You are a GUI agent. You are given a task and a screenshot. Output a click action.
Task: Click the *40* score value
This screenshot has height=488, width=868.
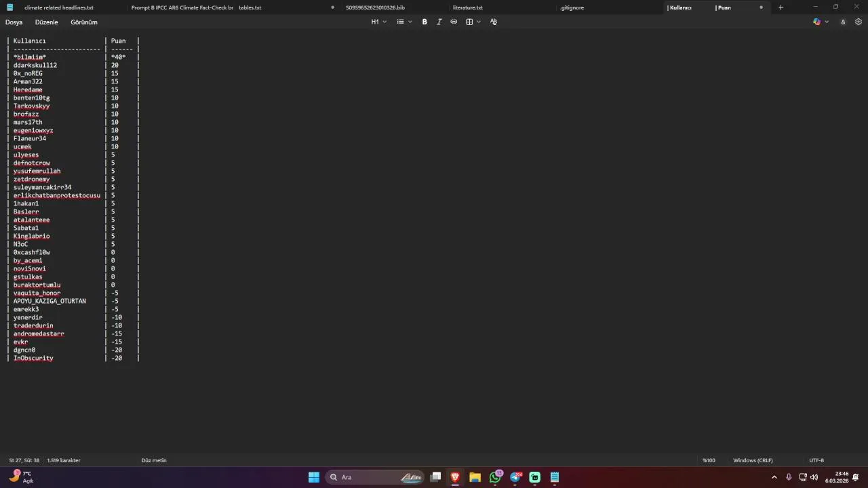(118, 57)
